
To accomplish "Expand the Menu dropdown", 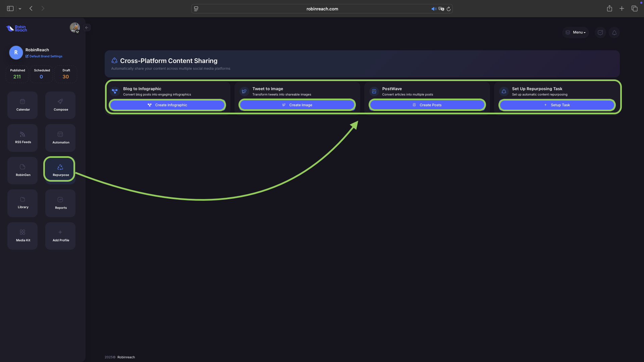I will pyautogui.click(x=576, y=33).
